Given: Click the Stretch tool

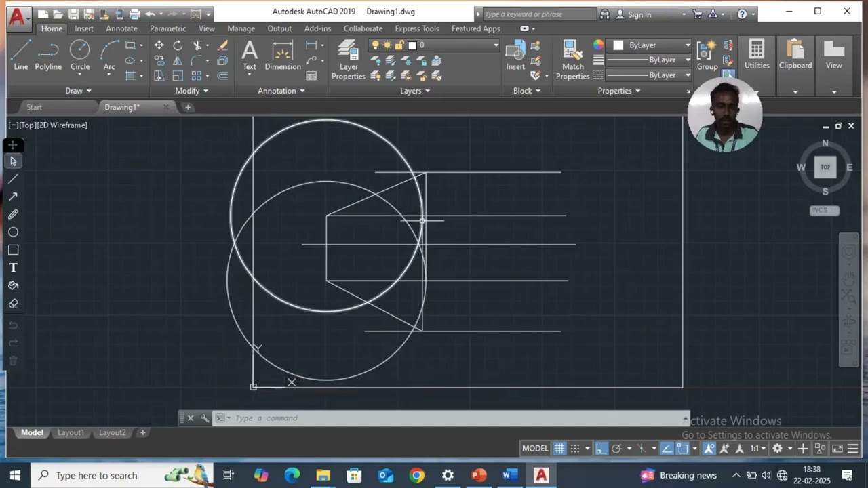Looking at the screenshot, I should coord(159,76).
